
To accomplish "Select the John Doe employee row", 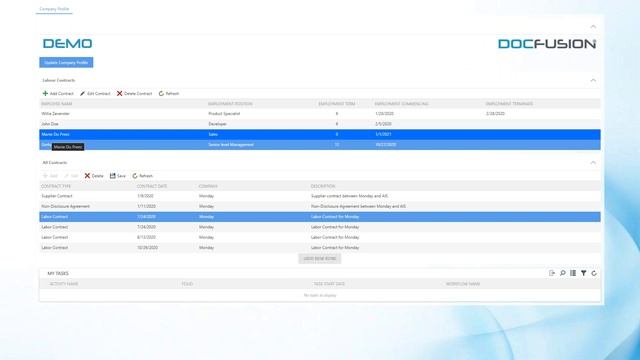I will 320,124.
